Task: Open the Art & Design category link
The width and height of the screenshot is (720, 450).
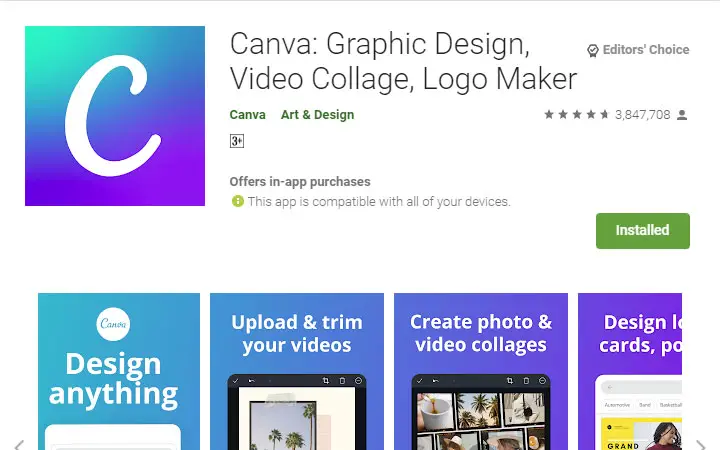Action: click(317, 115)
